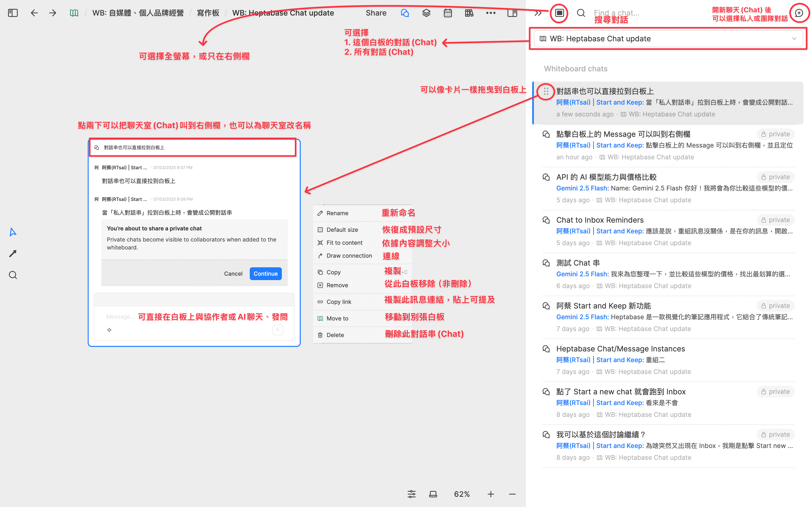Toggle the right sidebar panel icon

[512, 13]
